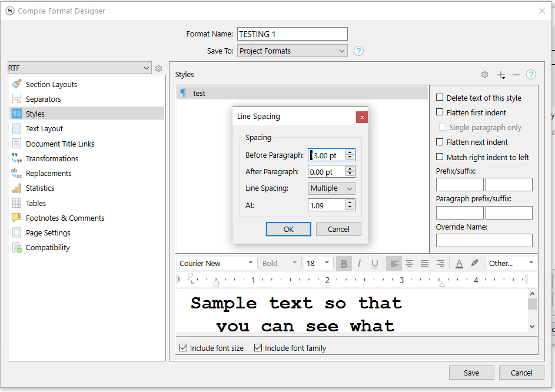
Task: Confirm Line Spacing with OK button
Action: (288, 229)
